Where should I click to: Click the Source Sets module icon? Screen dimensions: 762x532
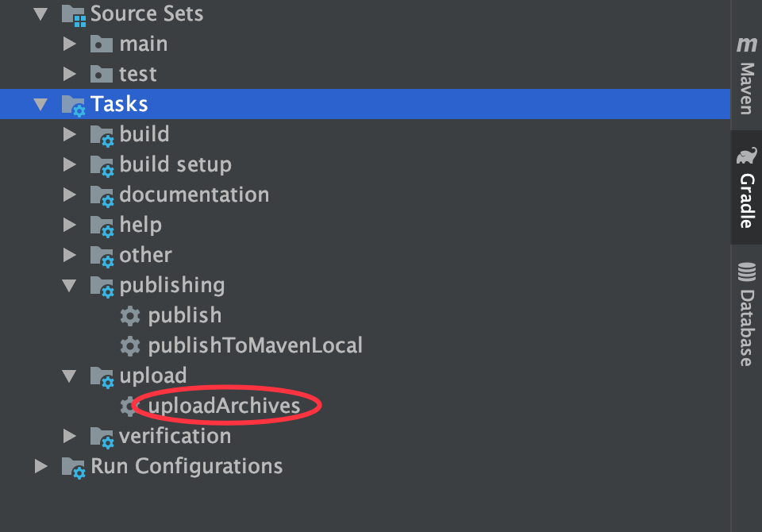pyautogui.click(x=74, y=13)
